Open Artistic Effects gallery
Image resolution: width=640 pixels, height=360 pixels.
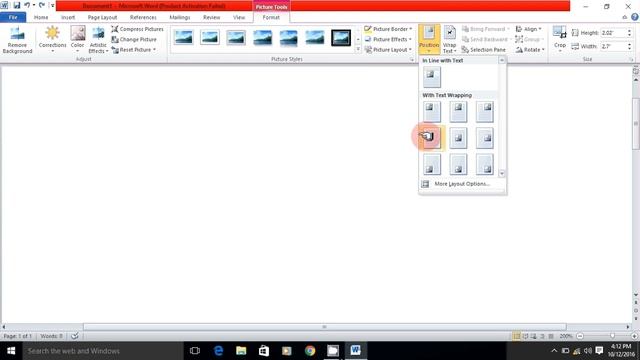point(98,40)
